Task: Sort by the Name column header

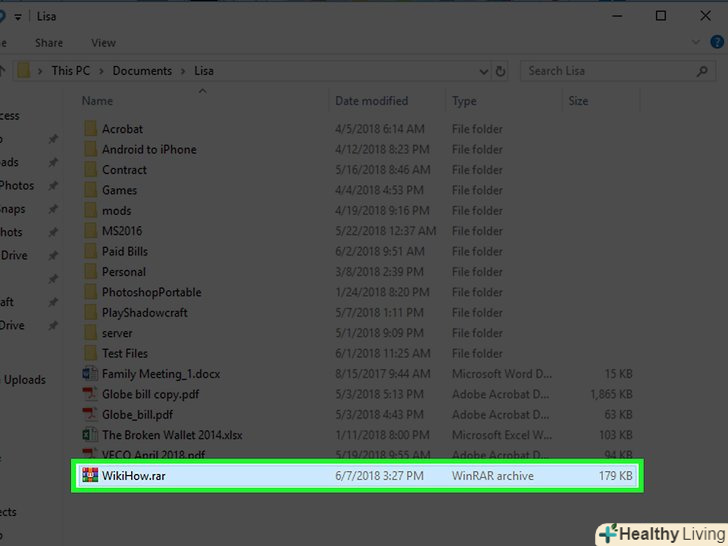Action: 97,101
